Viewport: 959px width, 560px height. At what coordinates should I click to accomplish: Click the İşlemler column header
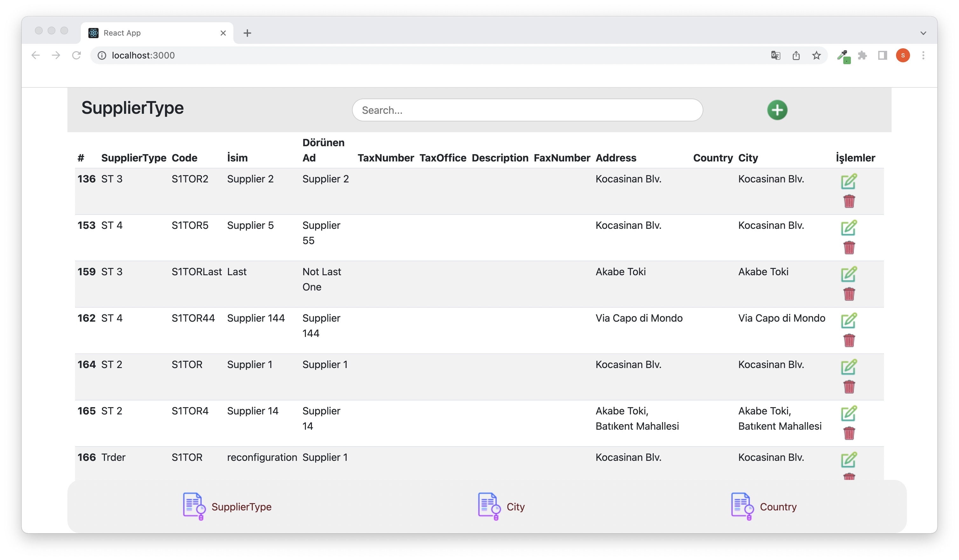[x=855, y=158]
